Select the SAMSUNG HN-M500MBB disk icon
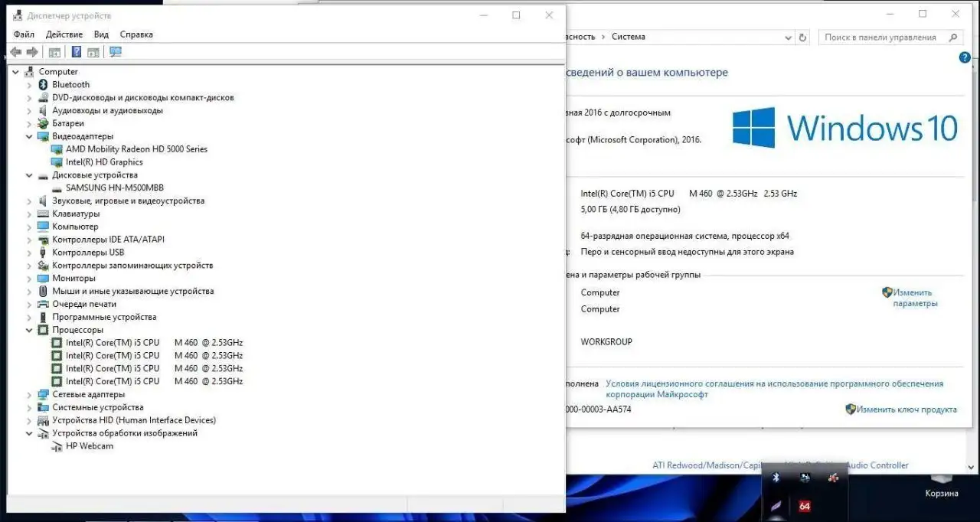This screenshot has height=522, width=980. (x=57, y=188)
